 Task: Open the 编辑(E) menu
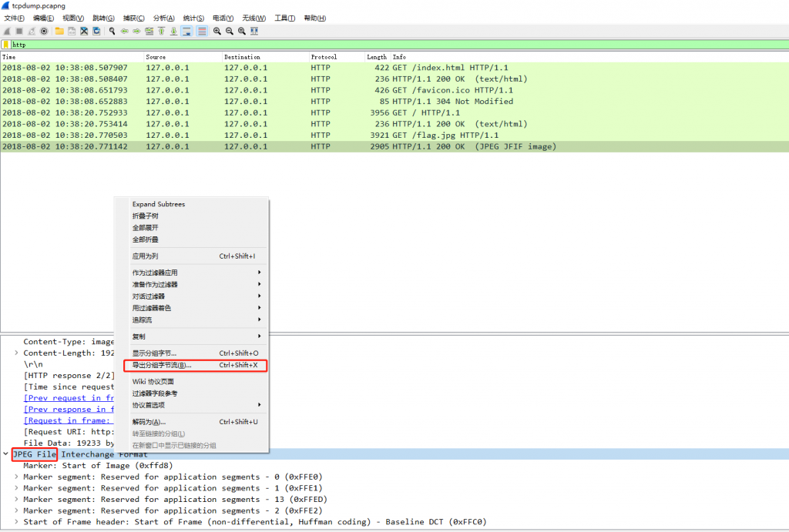(43, 18)
